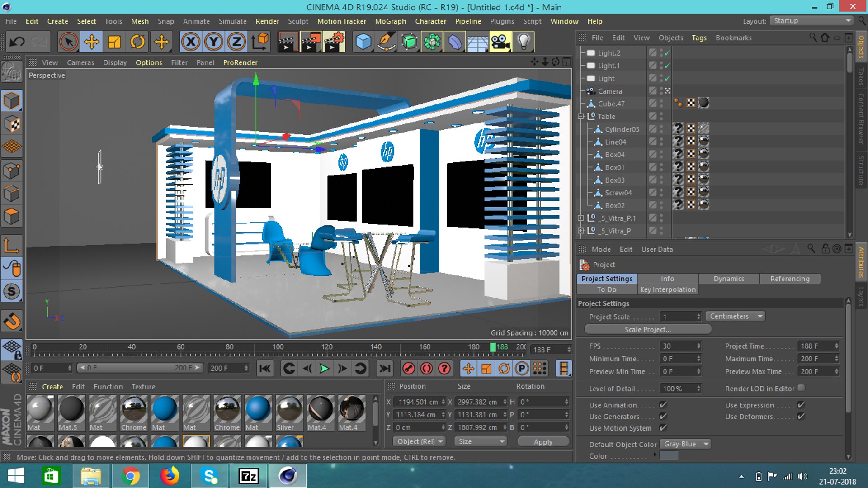Image resolution: width=868 pixels, height=488 pixels.
Task: Toggle Use Animation checkbox
Action: 663,405
